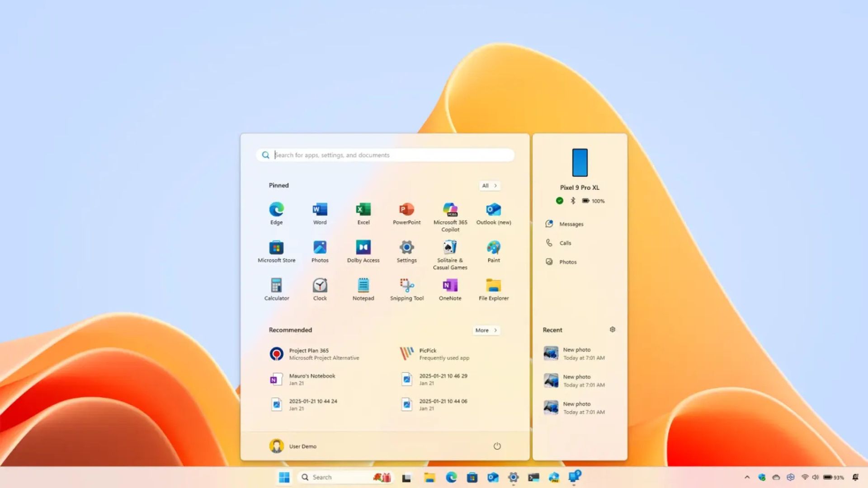Open the Clock app
The height and width of the screenshot is (488, 868).
(320, 285)
